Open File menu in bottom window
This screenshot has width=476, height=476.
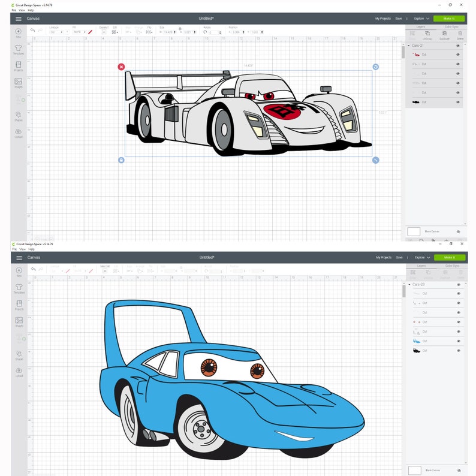pyautogui.click(x=14, y=249)
